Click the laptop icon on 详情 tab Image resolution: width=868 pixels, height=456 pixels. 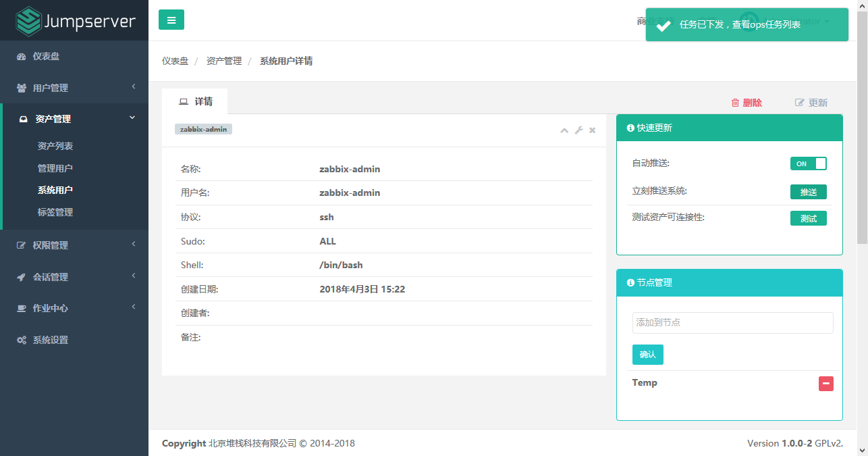[183, 102]
